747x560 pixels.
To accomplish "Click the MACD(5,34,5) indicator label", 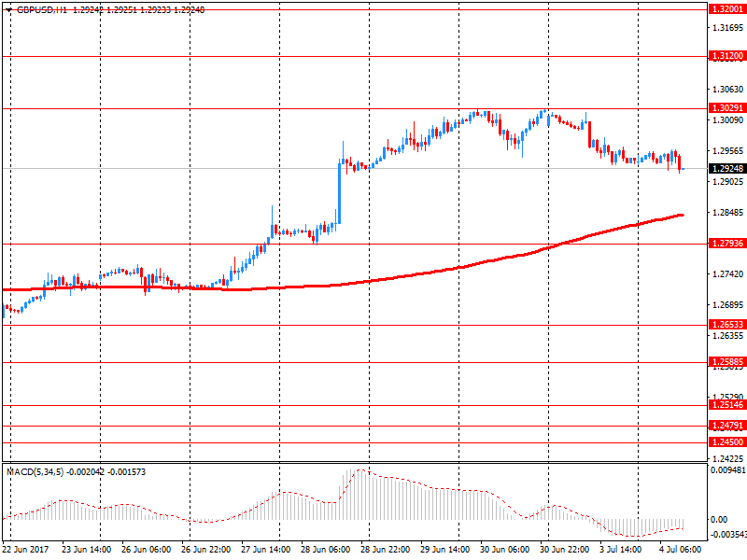I will [35, 472].
